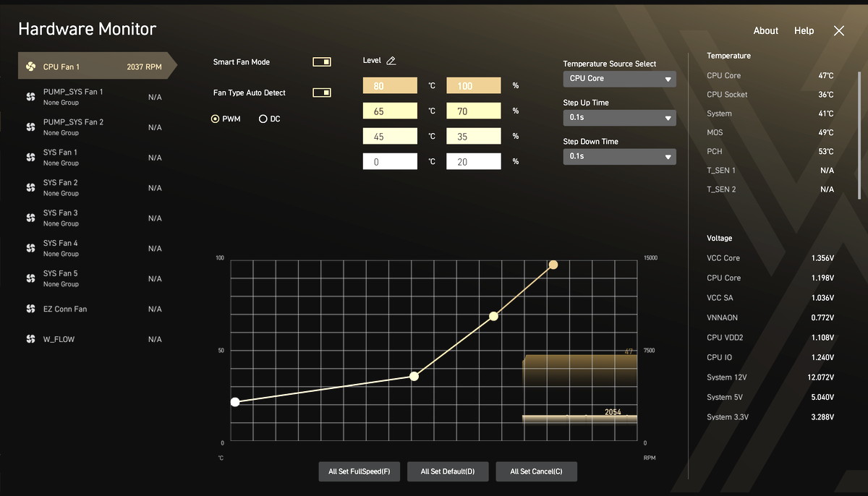Image resolution: width=868 pixels, height=496 pixels.
Task: Open the Step Up Time dropdown
Action: pos(620,117)
